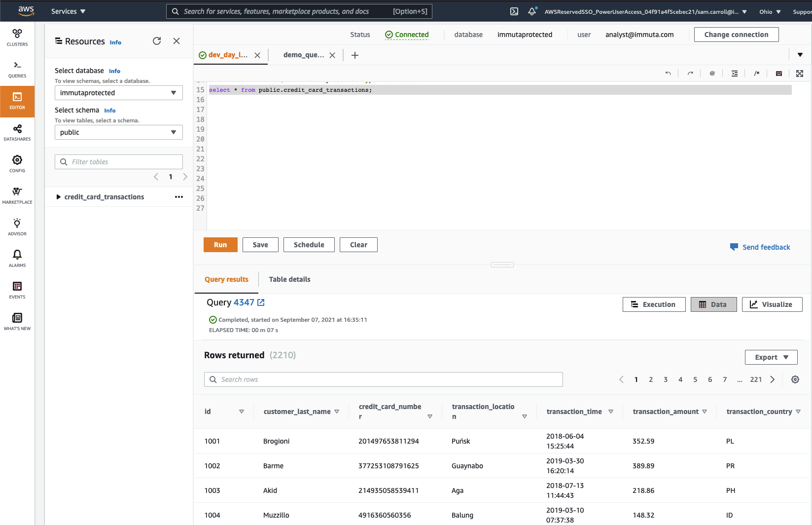Close the demo_que... tab
Screen dimensions: 812x525
[332, 55]
